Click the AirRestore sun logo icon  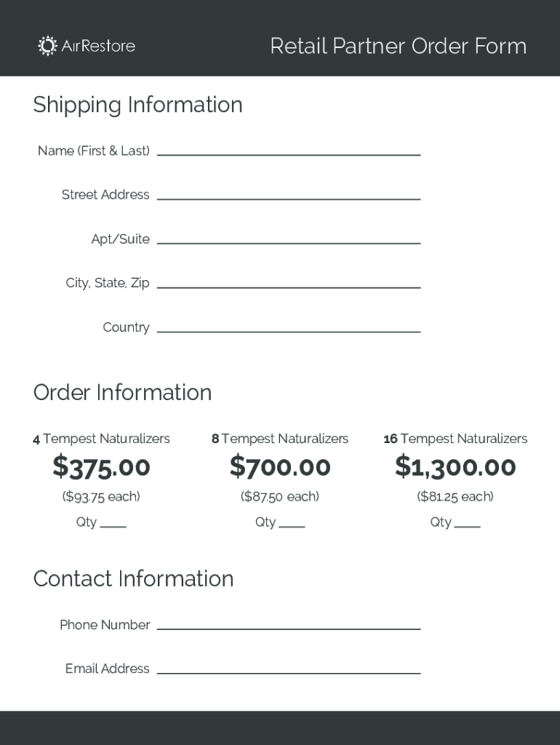click(x=47, y=46)
